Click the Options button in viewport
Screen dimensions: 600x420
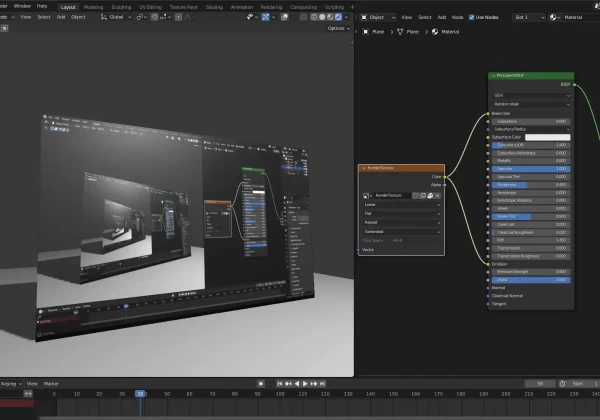[338, 28]
